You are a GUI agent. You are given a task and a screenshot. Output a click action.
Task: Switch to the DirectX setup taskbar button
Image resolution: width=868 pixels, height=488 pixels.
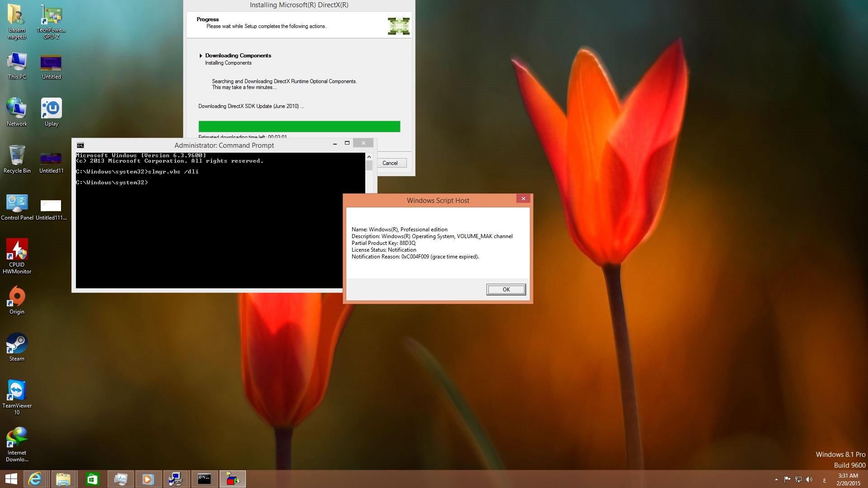tap(233, 479)
